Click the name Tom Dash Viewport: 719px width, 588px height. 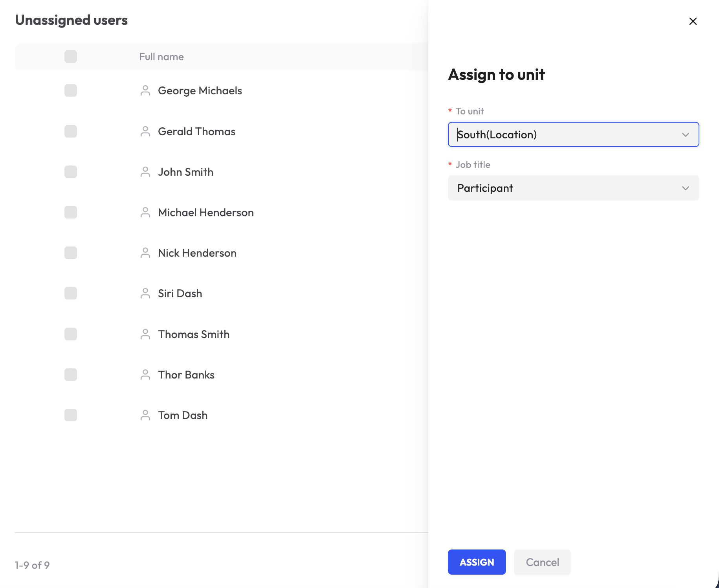[x=183, y=415]
